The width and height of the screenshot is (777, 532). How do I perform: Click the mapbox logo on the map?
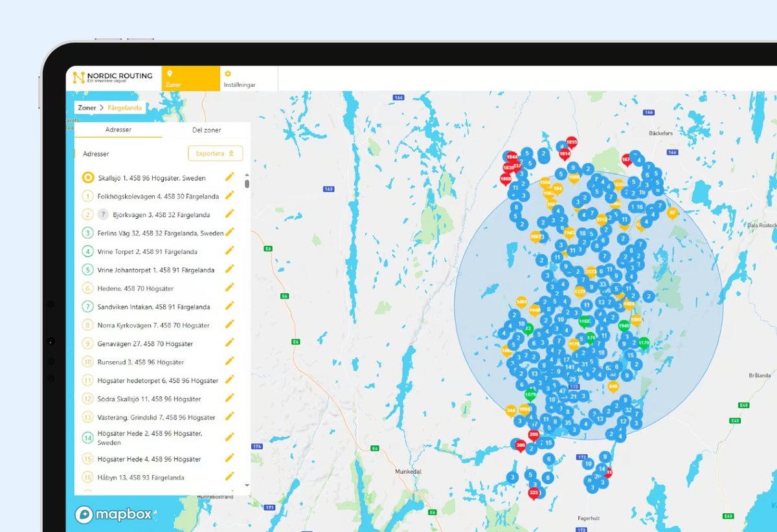pyautogui.click(x=113, y=515)
